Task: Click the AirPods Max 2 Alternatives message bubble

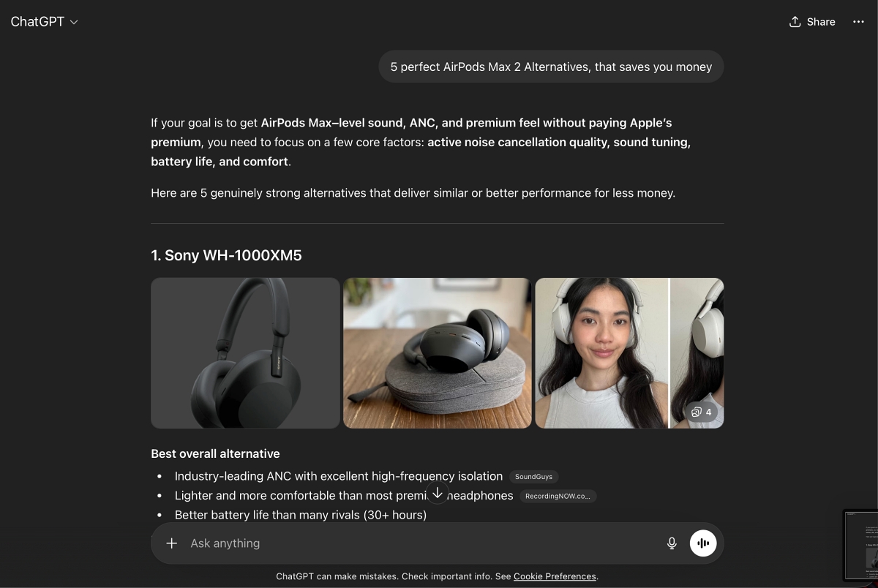Action: point(551,67)
